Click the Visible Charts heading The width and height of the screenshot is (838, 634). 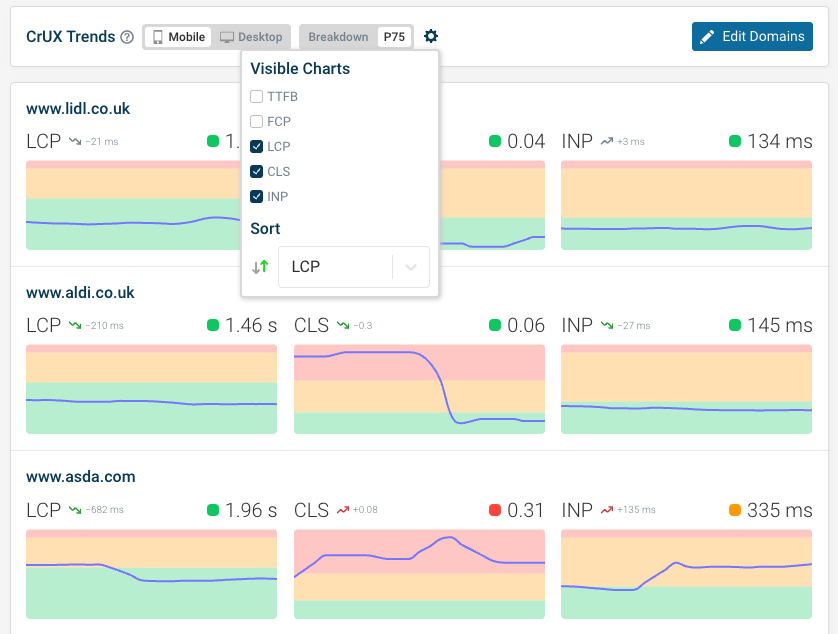coord(300,68)
